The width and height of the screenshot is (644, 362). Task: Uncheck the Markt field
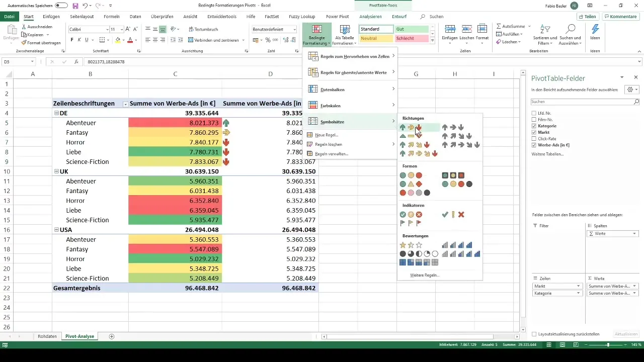tap(534, 132)
